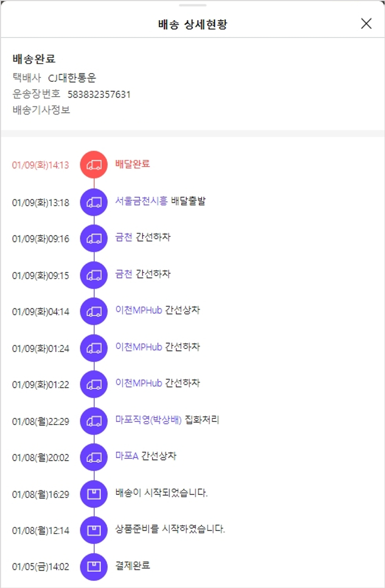The height and width of the screenshot is (588, 385).
Task: Click the 이천MPHub link at 04:14
Action: pos(139,310)
